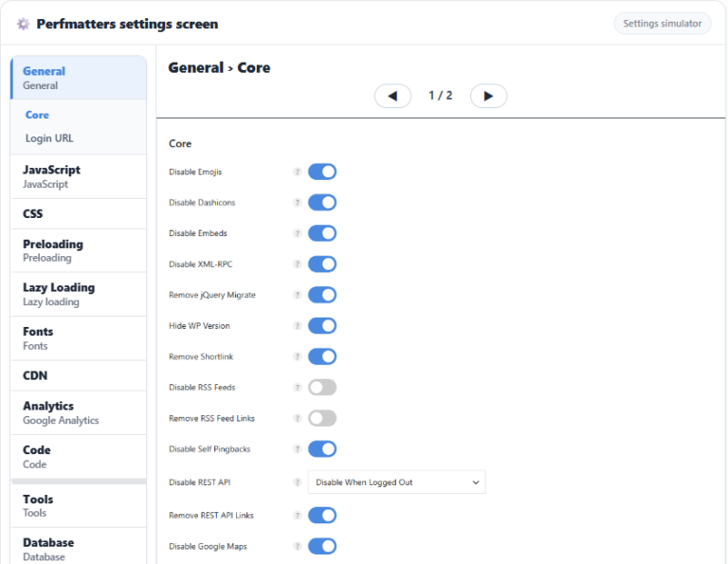This screenshot has height=564, width=728.
Task: Open Preloading settings section
Action: point(79,250)
